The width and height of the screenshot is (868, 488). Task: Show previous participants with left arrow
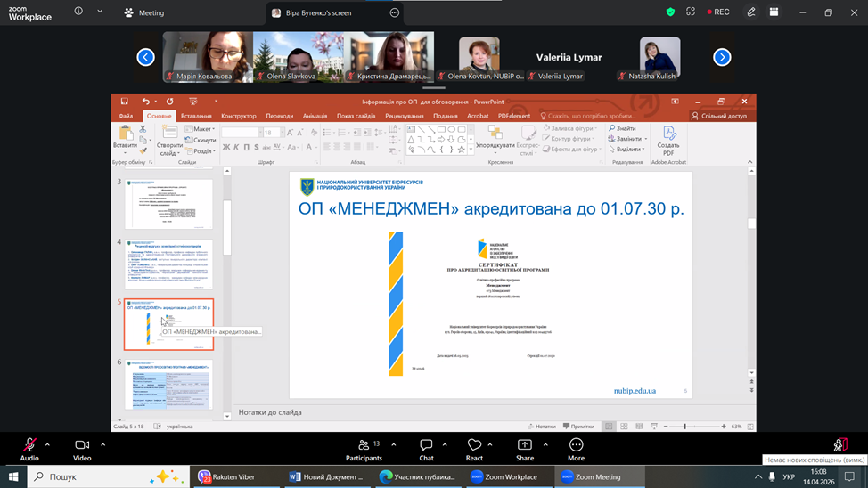tap(145, 57)
